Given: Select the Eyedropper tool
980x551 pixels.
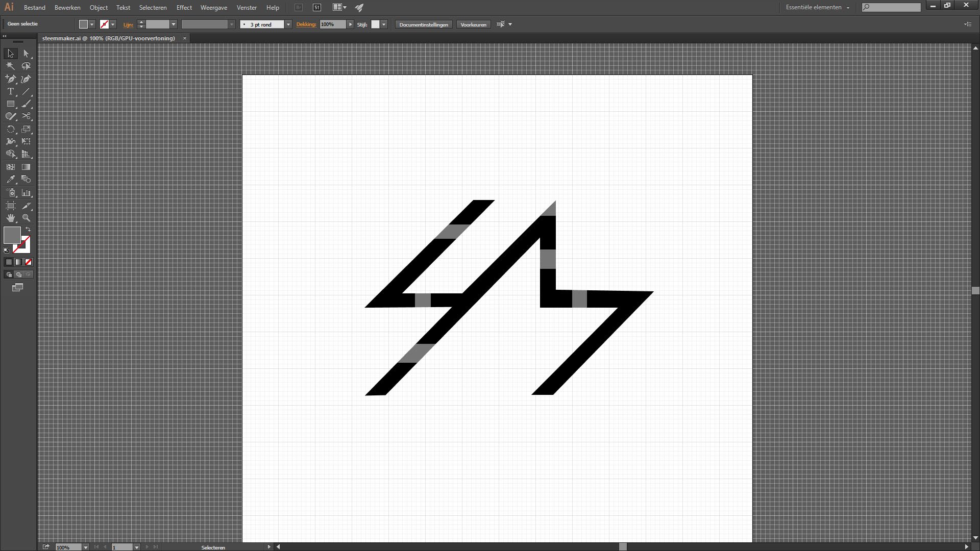Looking at the screenshot, I should point(10,180).
